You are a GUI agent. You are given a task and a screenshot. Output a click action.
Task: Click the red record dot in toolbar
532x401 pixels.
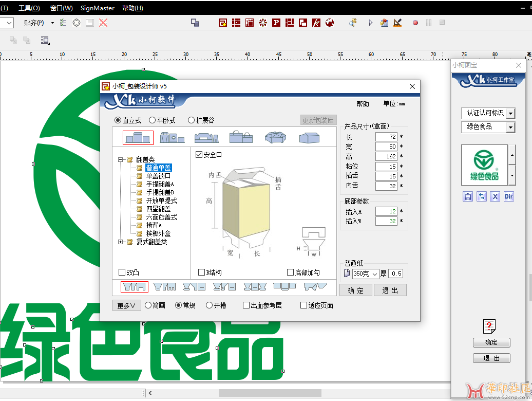[415, 23]
